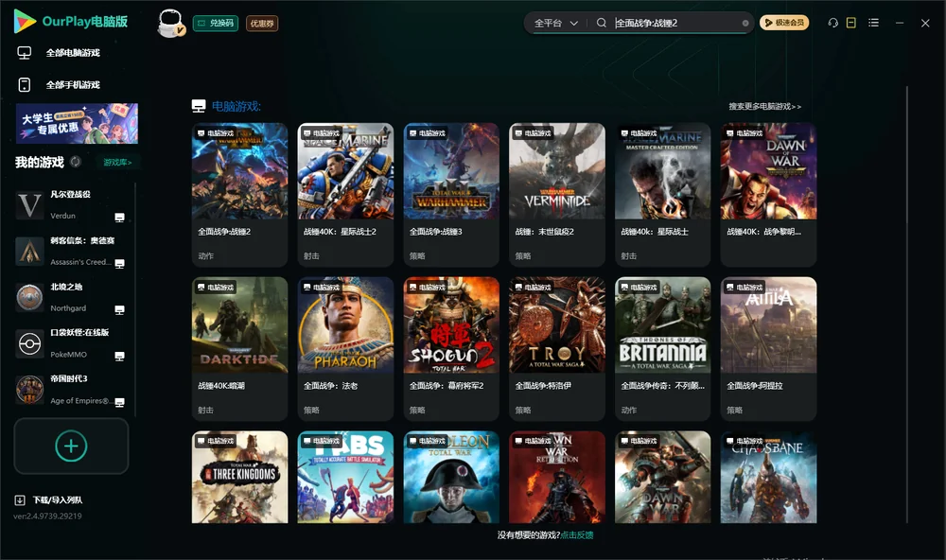The image size is (946, 560).
Task: Open the settings list menu icon
Action: coord(873,23)
